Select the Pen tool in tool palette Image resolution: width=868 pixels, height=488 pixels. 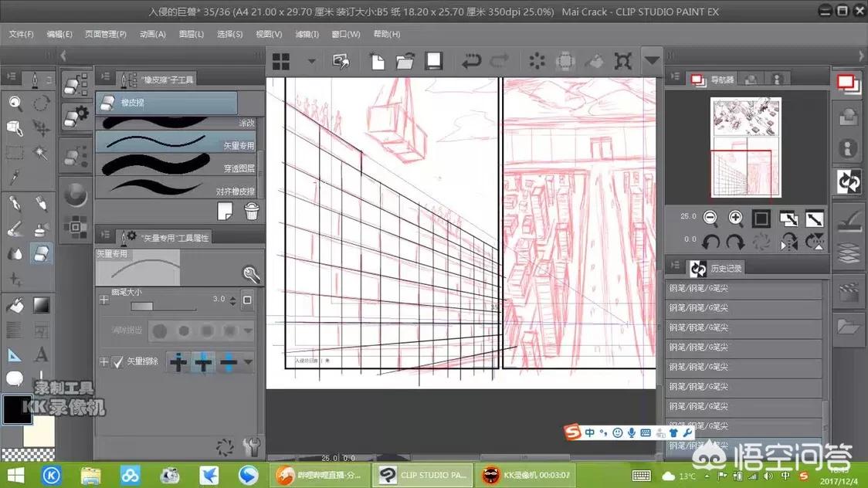(15, 204)
